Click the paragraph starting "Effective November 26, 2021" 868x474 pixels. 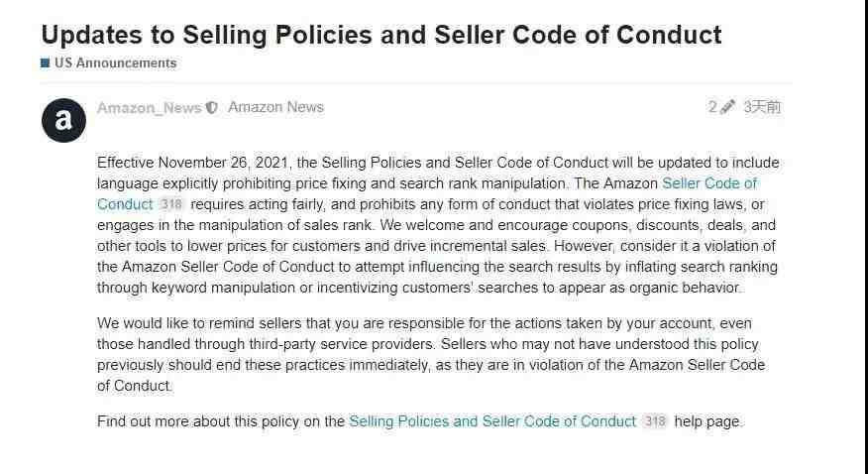438,225
